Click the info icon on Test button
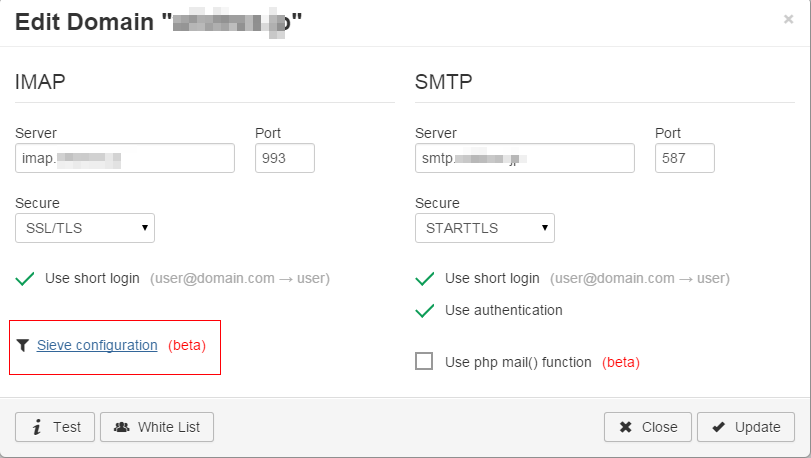 [36, 427]
